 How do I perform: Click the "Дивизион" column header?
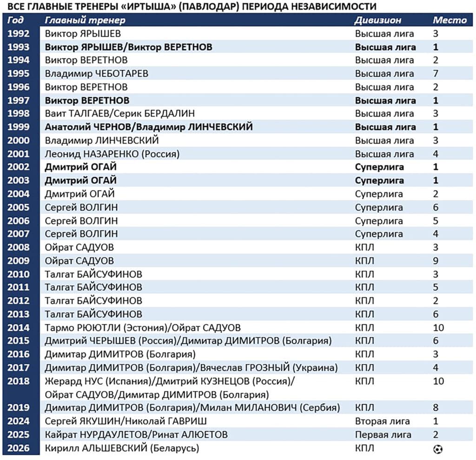point(377,20)
